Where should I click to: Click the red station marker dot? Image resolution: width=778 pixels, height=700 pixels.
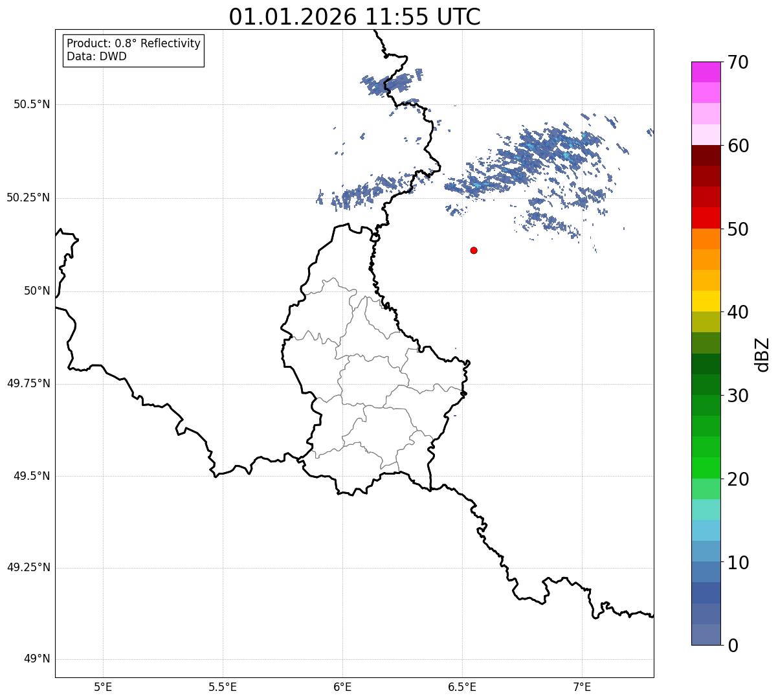(474, 250)
